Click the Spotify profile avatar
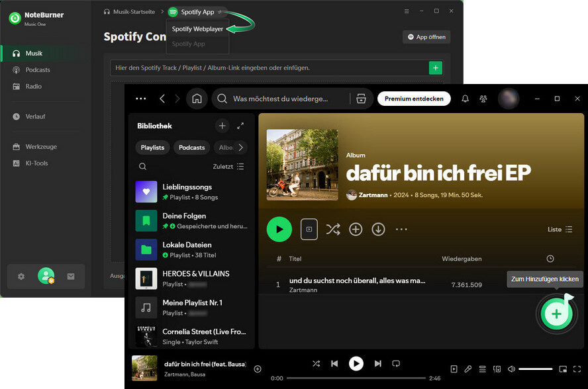588x389 pixels. click(508, 99)
